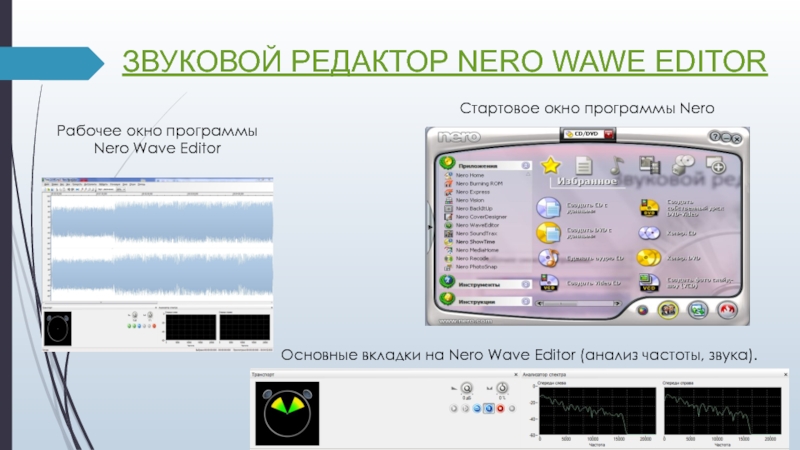This screenshot has width=800, height=450.
Task: Click the level meter dial in Transport panel
Action: pos(287,413)
